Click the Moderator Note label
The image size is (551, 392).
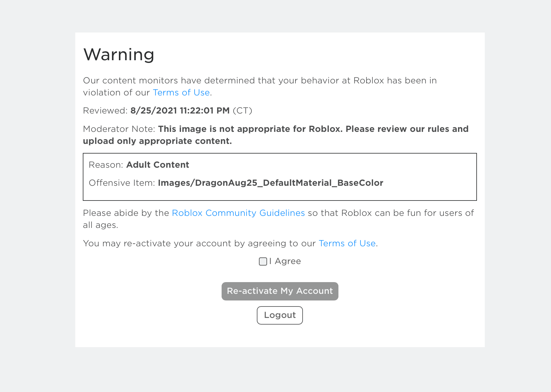[x=119, y=129]
